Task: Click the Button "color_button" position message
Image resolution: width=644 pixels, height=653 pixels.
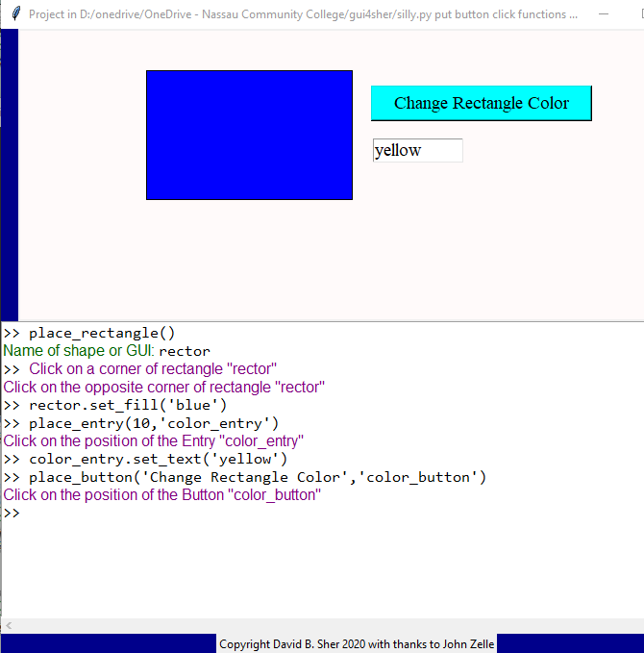Action: click(x=161, y=495)
